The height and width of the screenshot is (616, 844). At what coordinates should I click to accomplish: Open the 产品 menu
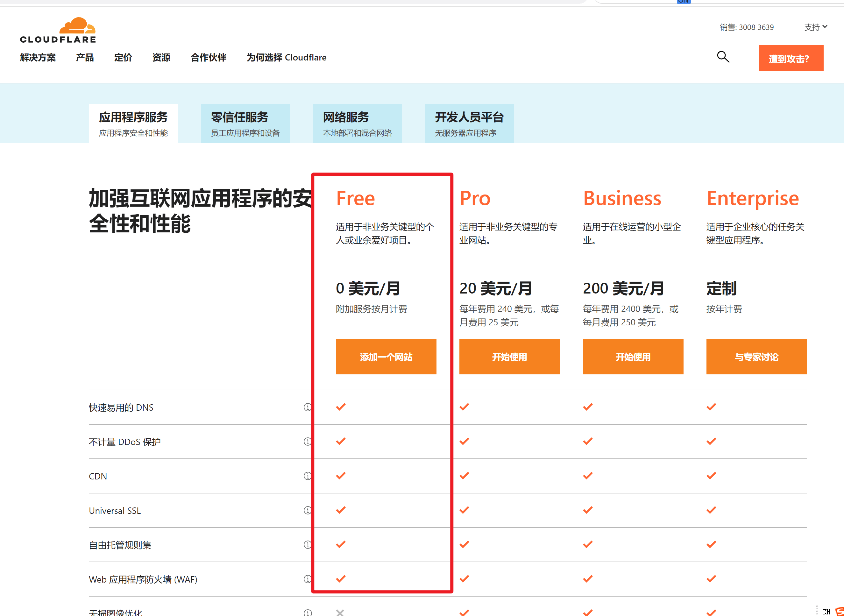(x=85, y=57)
